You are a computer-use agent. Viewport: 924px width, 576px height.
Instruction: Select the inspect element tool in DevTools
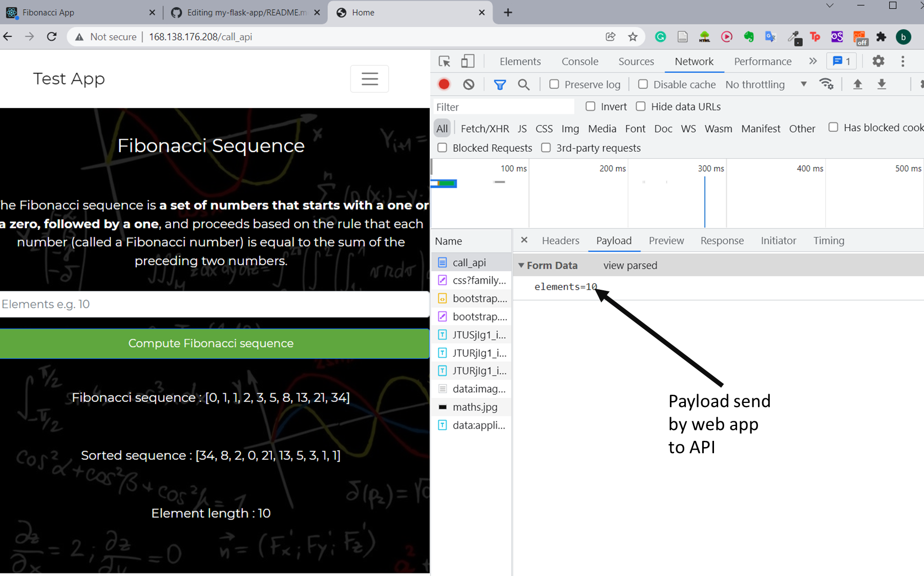pyautogui.click(x=444, y=61)
